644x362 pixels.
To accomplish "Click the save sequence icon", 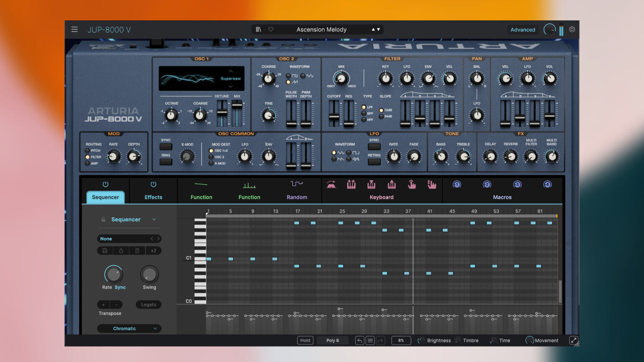I will point(104,250).
